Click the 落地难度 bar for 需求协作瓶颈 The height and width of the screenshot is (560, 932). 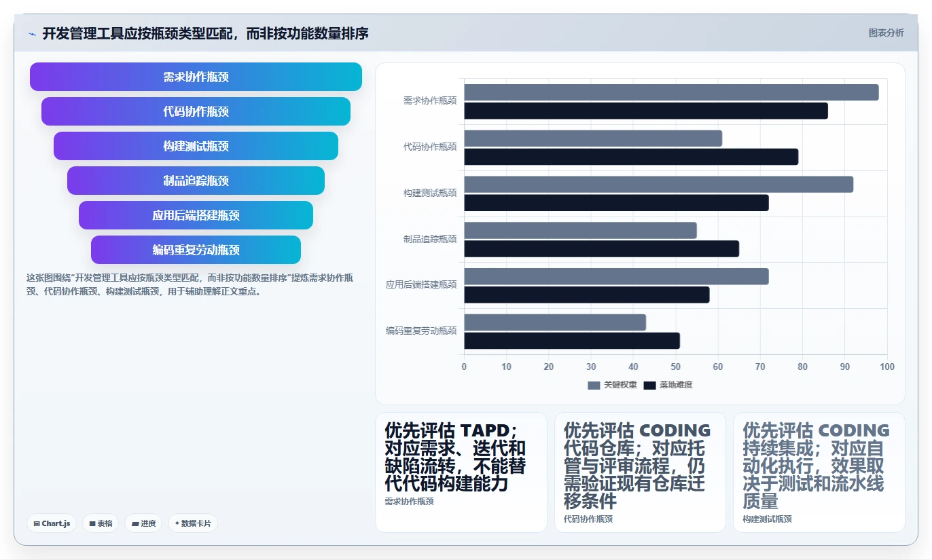(646, 111)
